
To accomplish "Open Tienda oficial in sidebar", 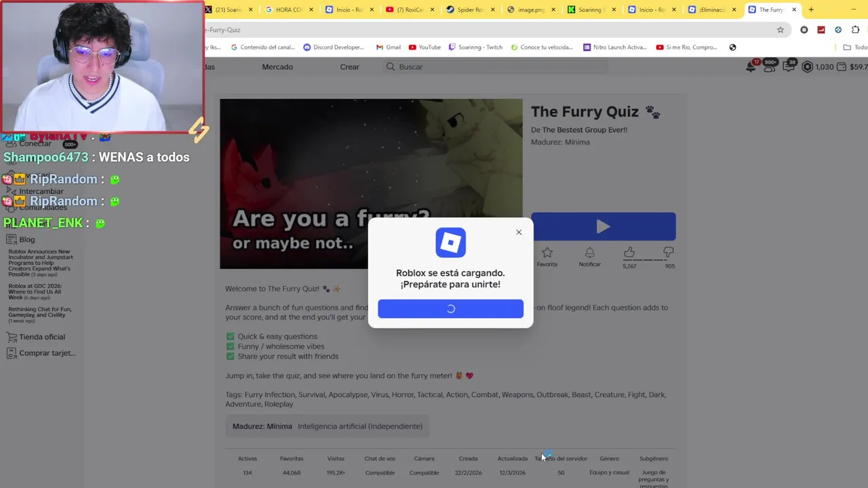I will 36,337.
